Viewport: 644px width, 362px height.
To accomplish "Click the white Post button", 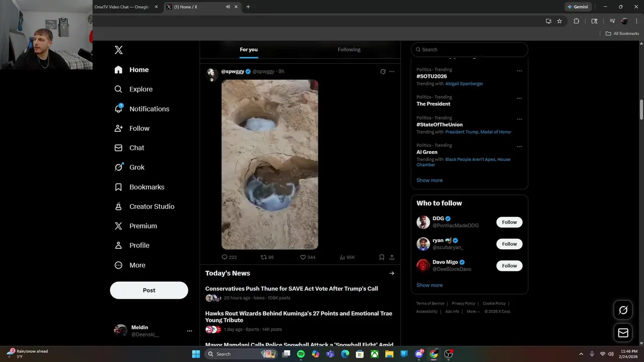I will pos(149,290).
